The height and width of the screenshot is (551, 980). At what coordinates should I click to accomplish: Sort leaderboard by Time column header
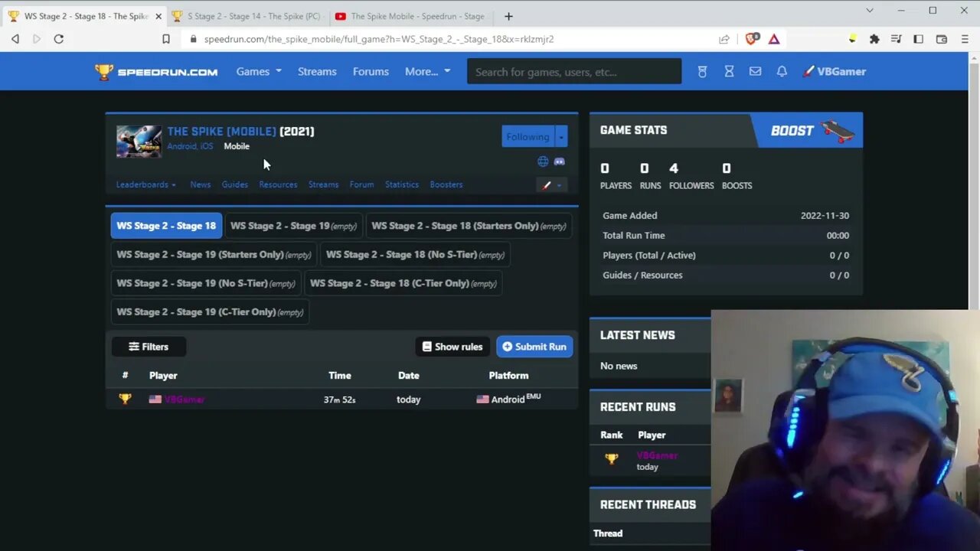(x=339, y=375)
